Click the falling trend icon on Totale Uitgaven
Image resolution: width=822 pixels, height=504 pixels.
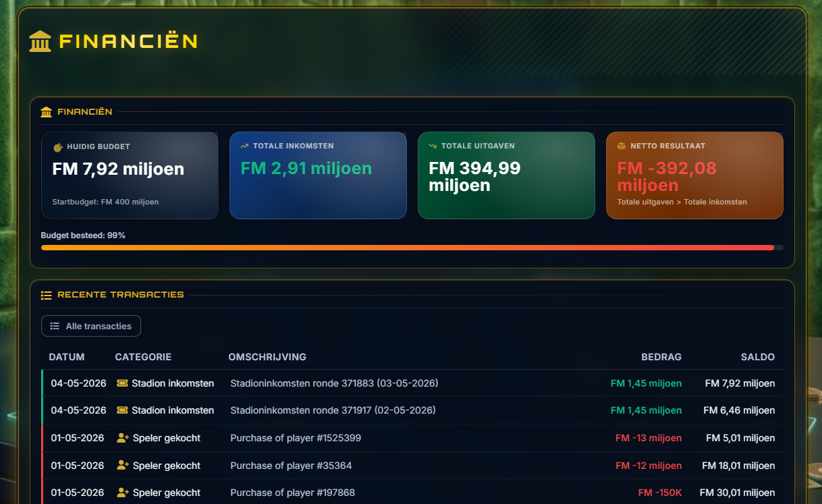[433, 146]
